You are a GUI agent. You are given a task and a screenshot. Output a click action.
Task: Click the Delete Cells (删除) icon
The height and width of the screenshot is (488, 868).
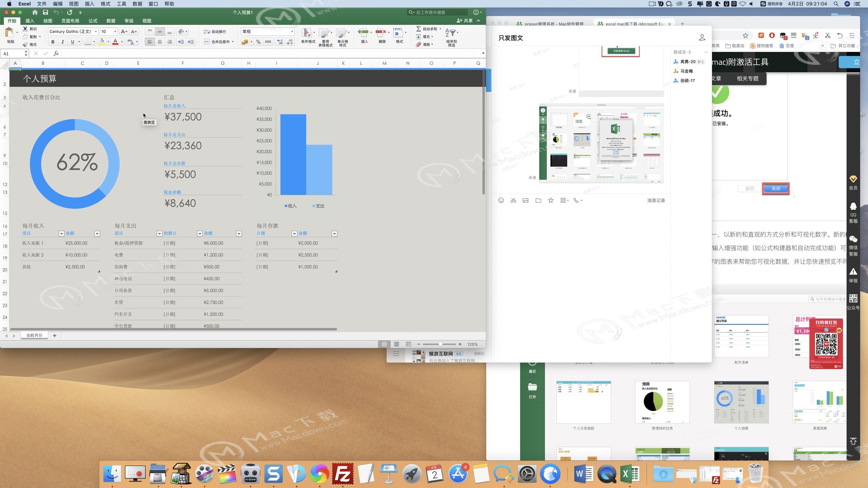(x=381, y=33)
